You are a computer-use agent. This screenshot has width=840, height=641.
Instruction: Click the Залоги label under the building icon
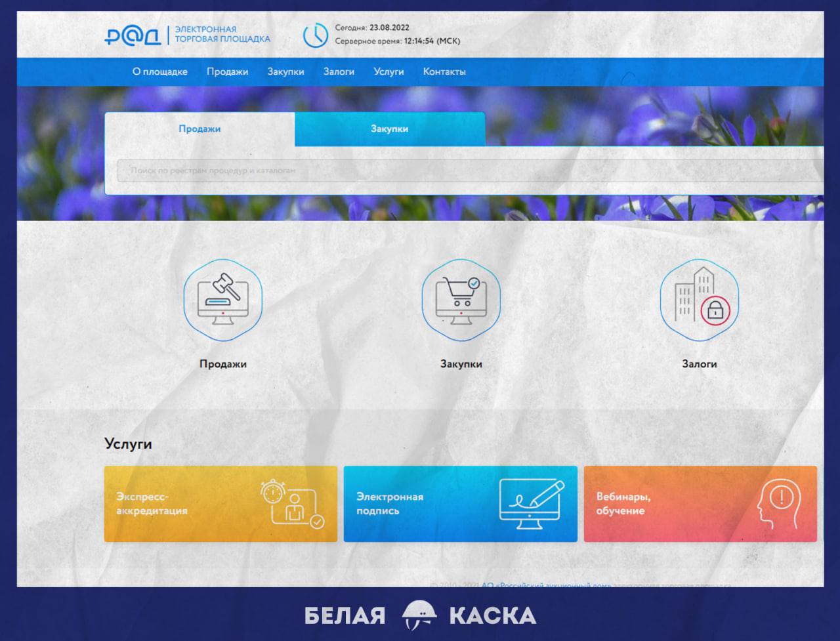(x=699, y=363)
